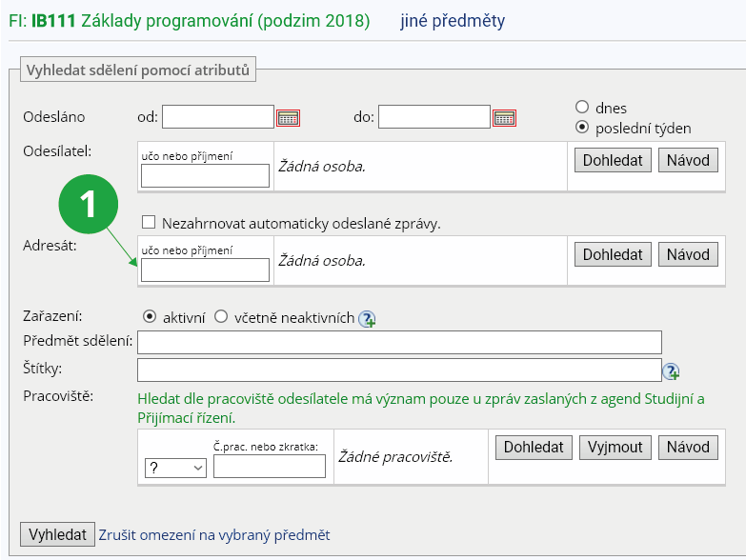Image resolution: width=746 pixels, height=560 pixels.
Task: Tick 'Nezahrnovat automaticky odeslané zprávy' checkbox
Action: 149,223
